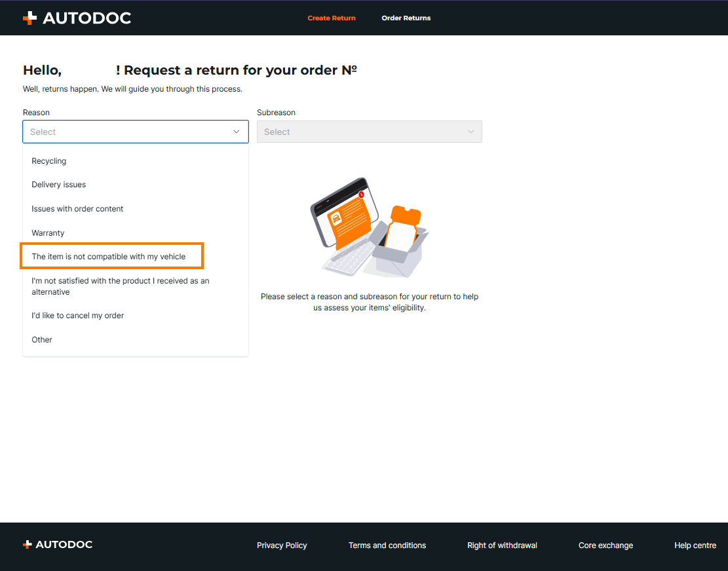Image resolution: width=728 pixels, height=571 pixels.
Task: Choose not satisfied with alternative product
Action: coord(121,286)
